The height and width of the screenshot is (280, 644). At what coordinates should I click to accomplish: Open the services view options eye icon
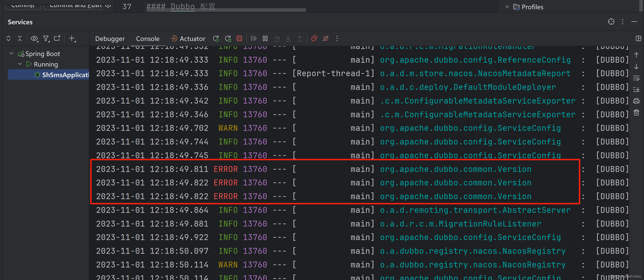point(34,39)
